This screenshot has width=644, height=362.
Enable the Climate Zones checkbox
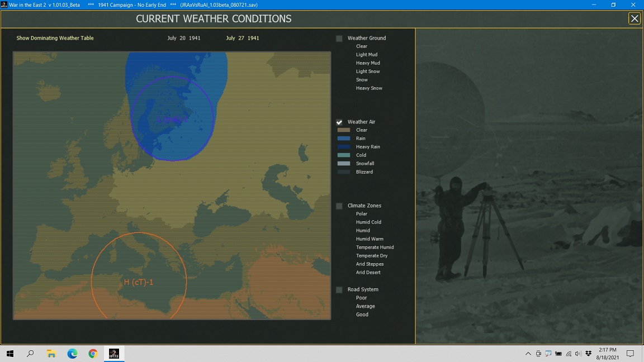pyautogui.click(x=339, y=206)
